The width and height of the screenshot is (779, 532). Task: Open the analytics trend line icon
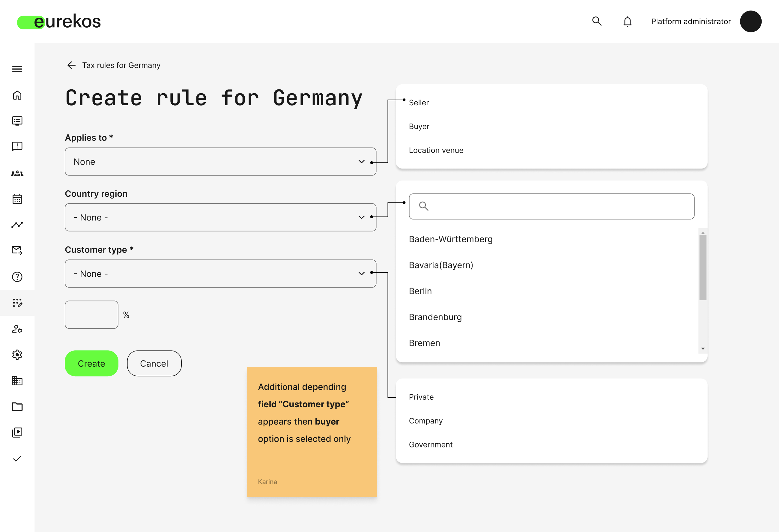(x=17, y=225)
